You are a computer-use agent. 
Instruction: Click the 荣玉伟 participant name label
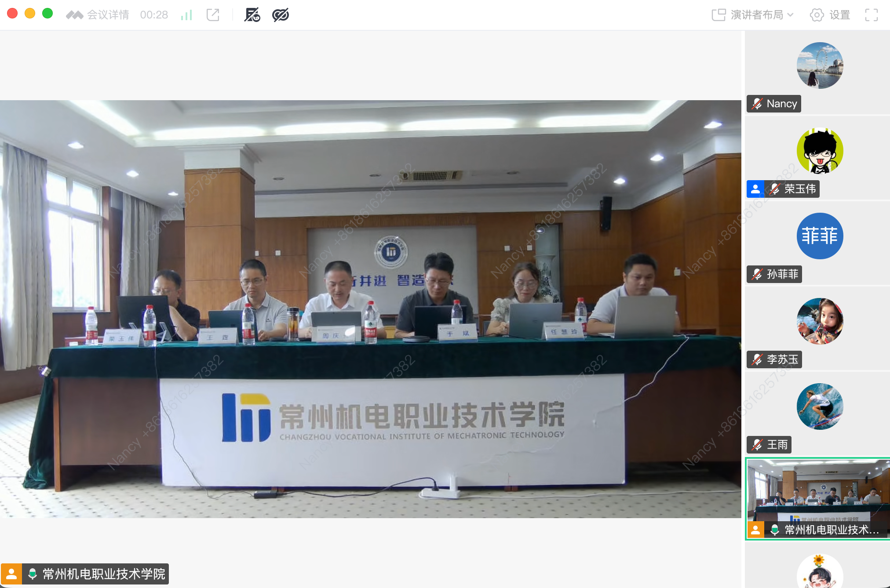800,189
